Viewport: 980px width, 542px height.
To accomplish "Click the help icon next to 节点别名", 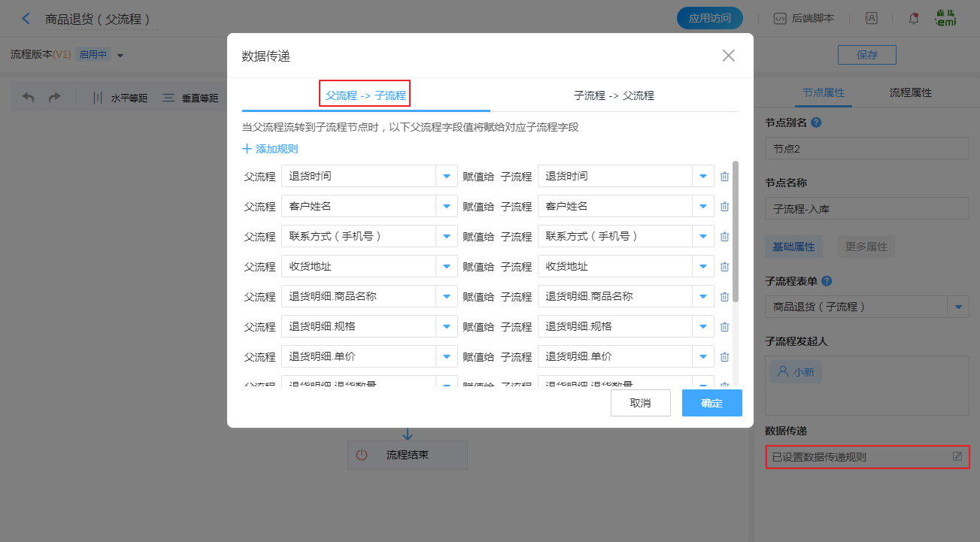I will 816,123.
